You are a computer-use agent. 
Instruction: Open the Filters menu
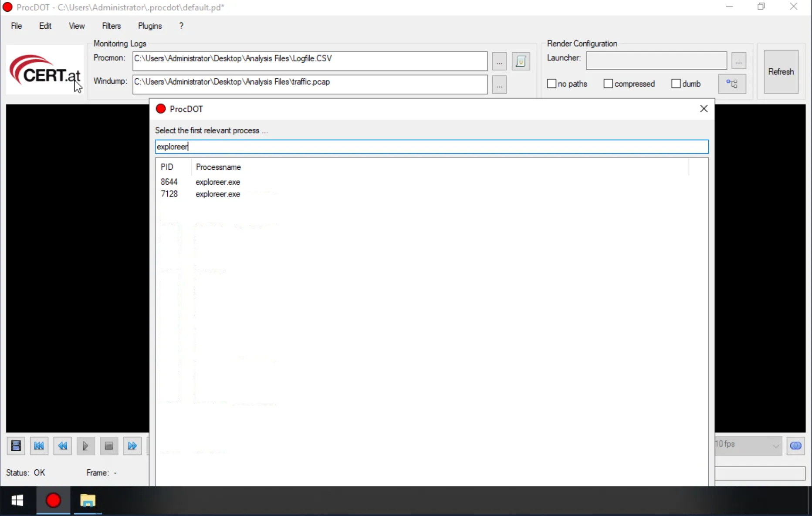[111, 26]
